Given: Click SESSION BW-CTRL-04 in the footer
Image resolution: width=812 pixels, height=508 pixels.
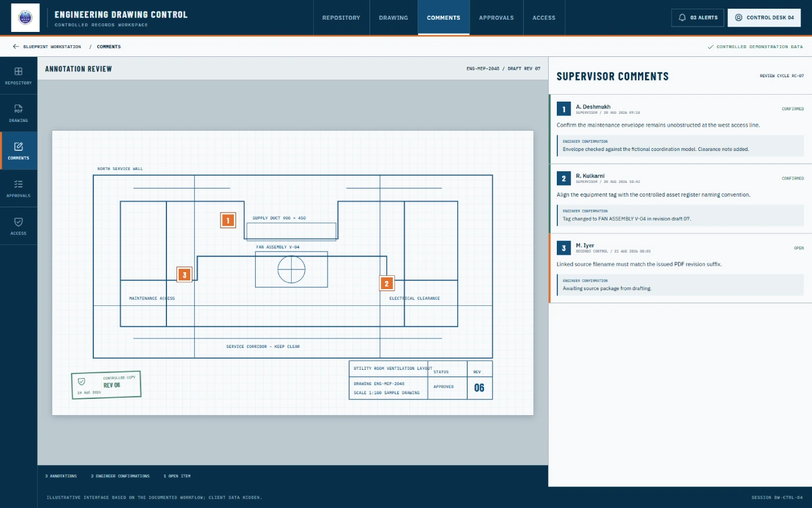Looking at the screenshot, I should click(777, 498).
